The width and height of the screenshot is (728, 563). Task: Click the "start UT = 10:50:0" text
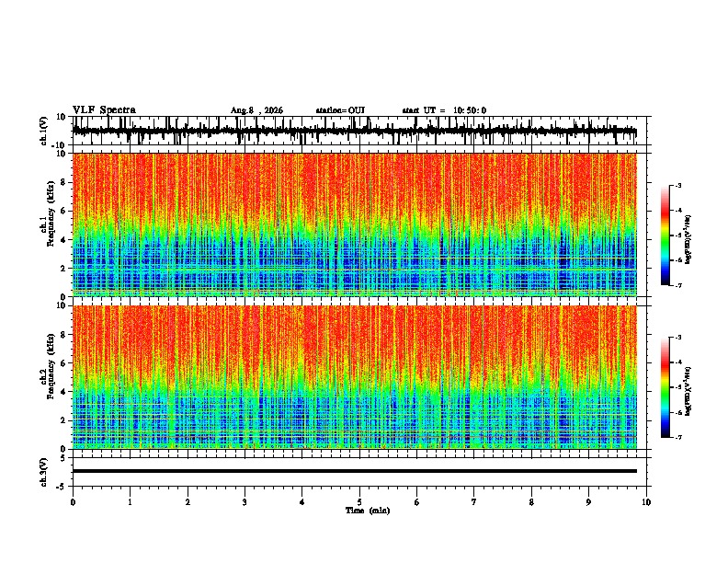pyautogui.click(x=444, y=110)
